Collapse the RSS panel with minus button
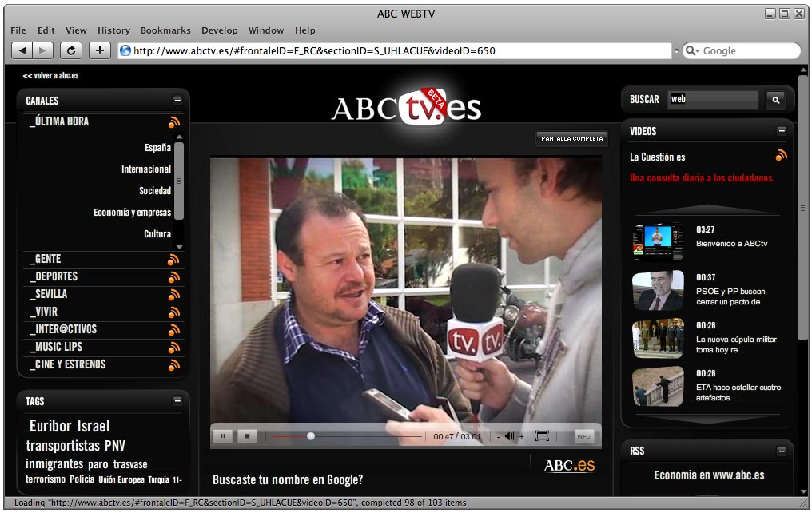This screenshot has height=513, width=812. tap(782, 451)
